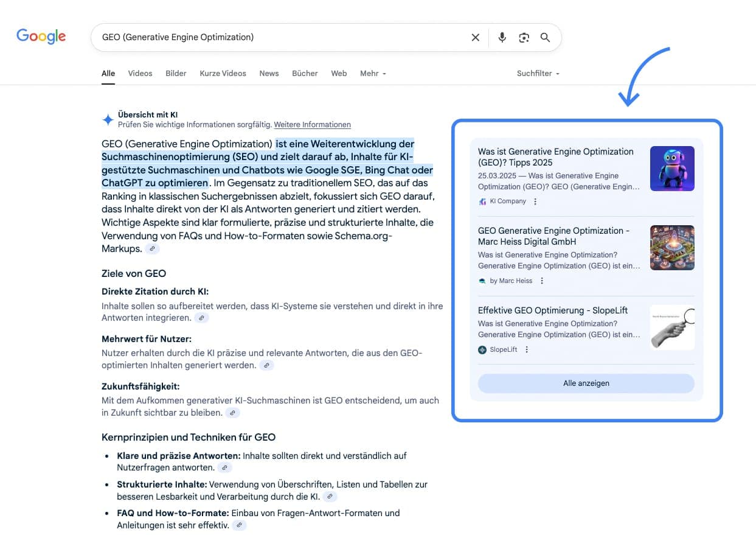Click the robot thumbnail of the first result

point(672,169)
